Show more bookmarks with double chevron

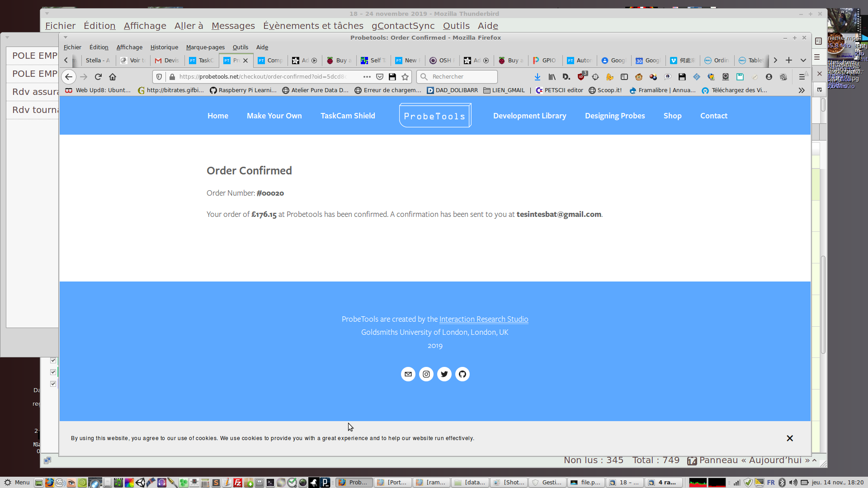[801, 90]
